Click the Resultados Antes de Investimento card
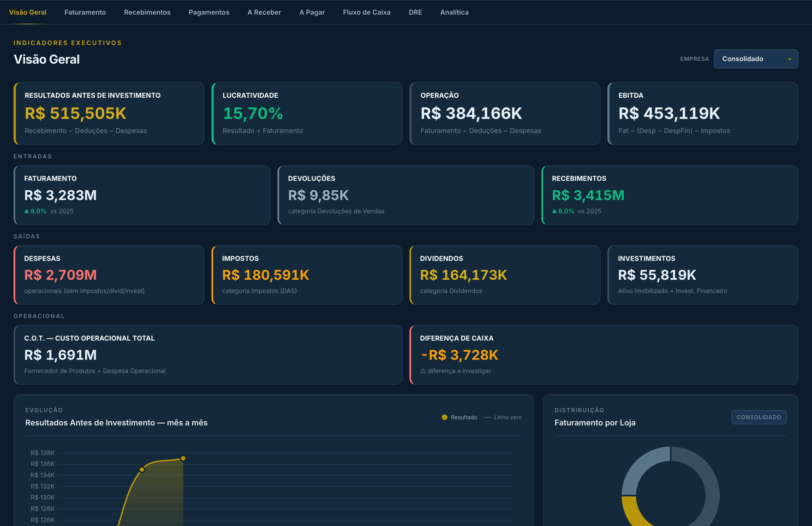Screen dimensions: 812x526 [x=109, y=113]
